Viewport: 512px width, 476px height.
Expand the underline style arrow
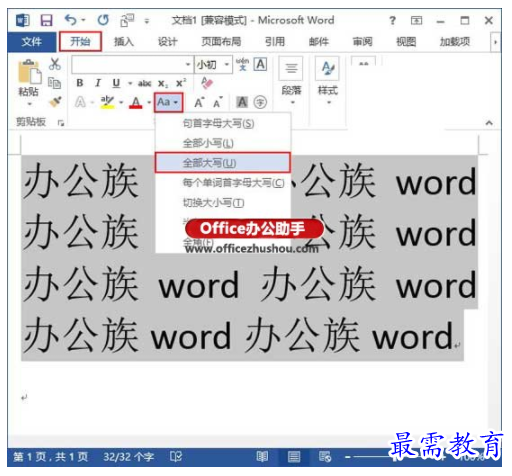(x=130, y=83)
